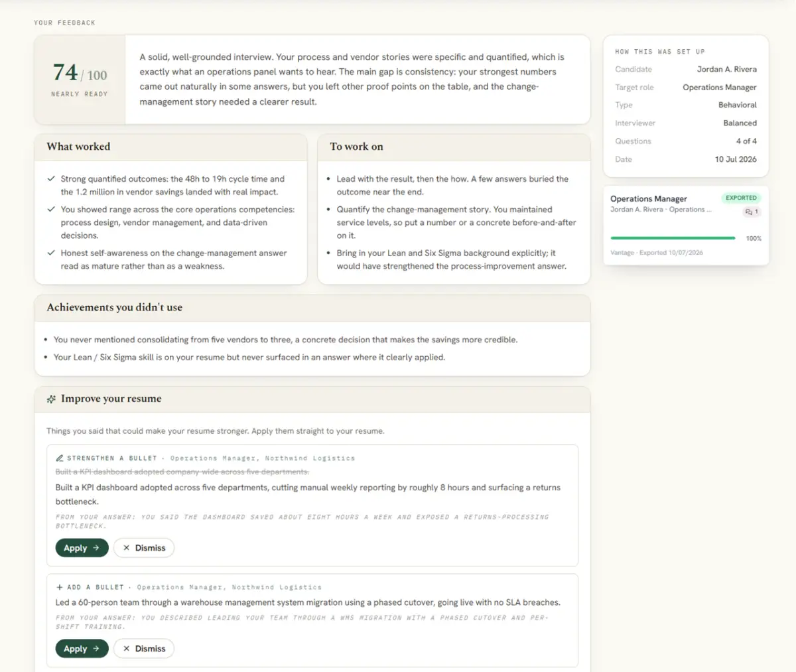Click the Improve your resume heading
Viewport: 796px width, 672px height.
point(111,399)
